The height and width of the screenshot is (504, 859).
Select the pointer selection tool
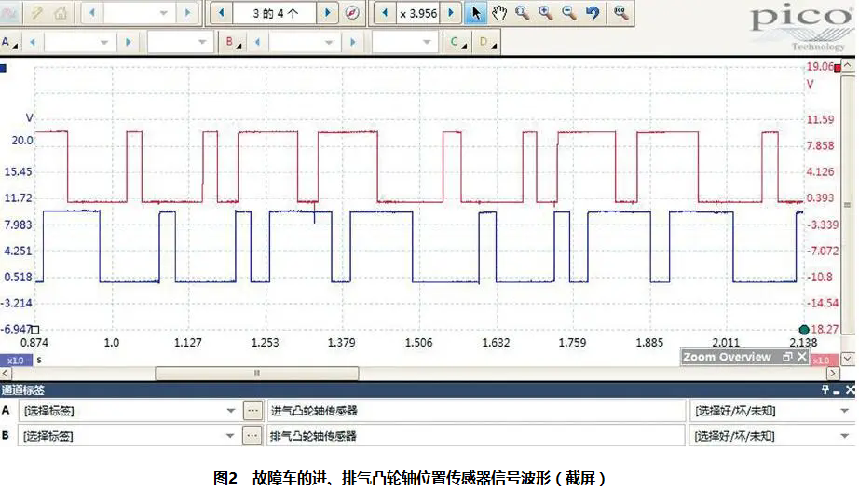coord(475,13)
